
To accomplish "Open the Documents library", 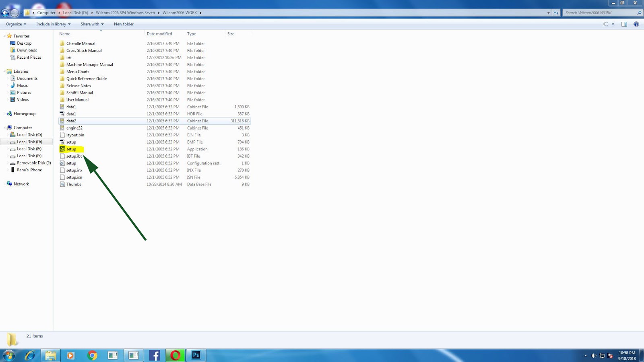I will tap(27, 78).
